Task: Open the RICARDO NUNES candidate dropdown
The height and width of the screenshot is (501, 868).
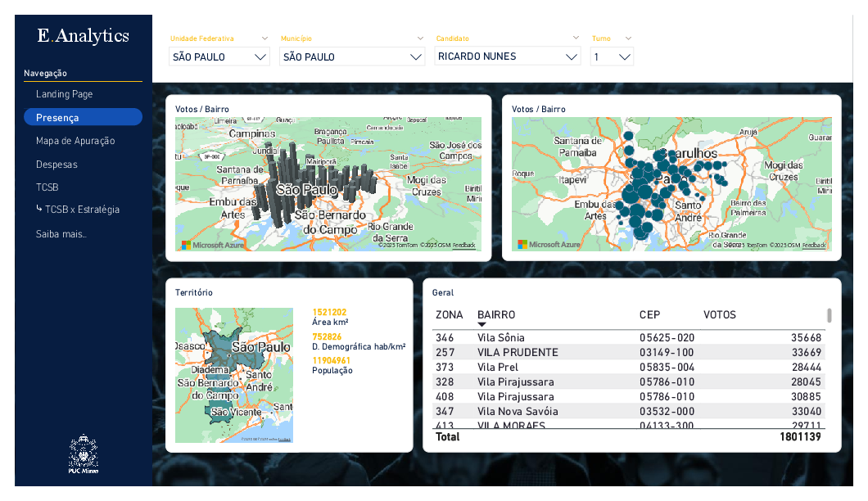Action: (508, 56)
